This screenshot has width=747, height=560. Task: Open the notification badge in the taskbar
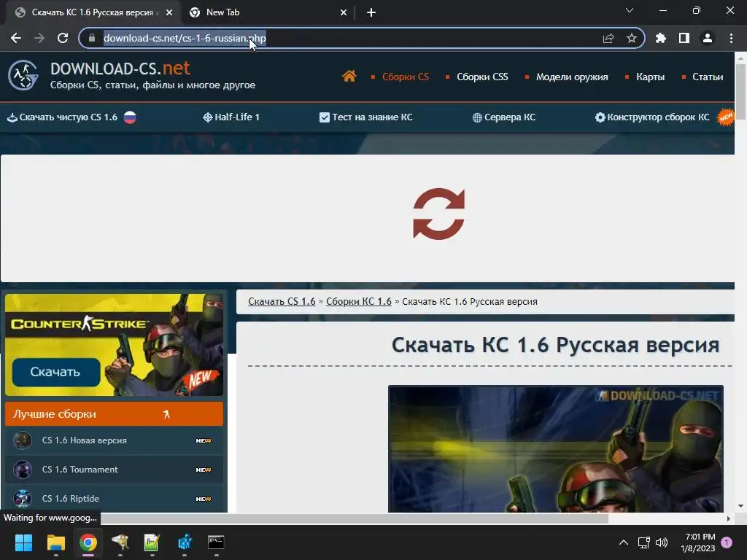click(727, 542)
